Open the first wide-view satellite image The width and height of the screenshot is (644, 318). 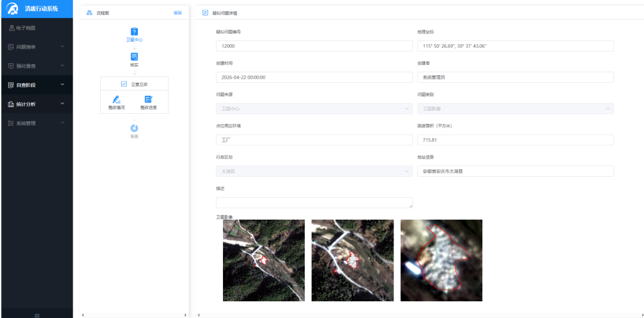(x=264, y=261)
